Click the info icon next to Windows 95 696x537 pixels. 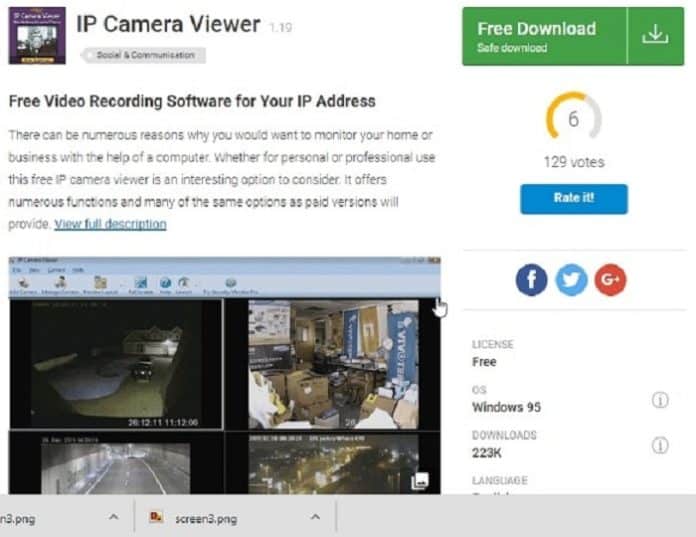660,400
